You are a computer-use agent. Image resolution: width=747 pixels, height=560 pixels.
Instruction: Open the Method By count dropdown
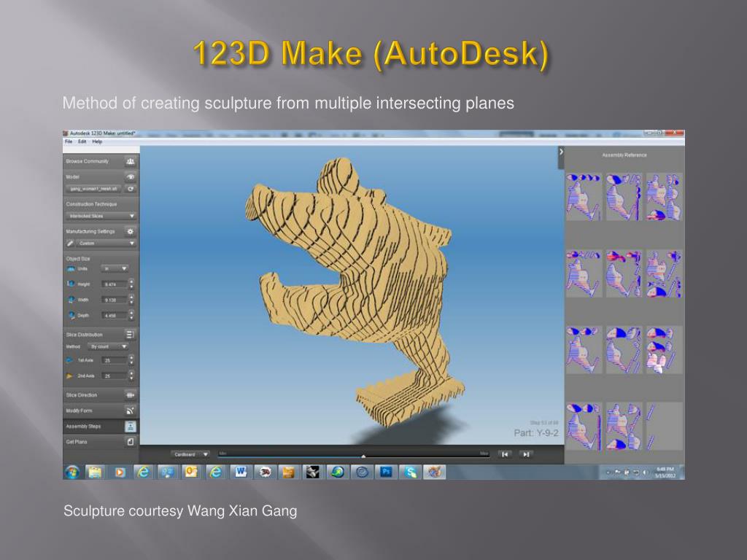click(108, 346)
